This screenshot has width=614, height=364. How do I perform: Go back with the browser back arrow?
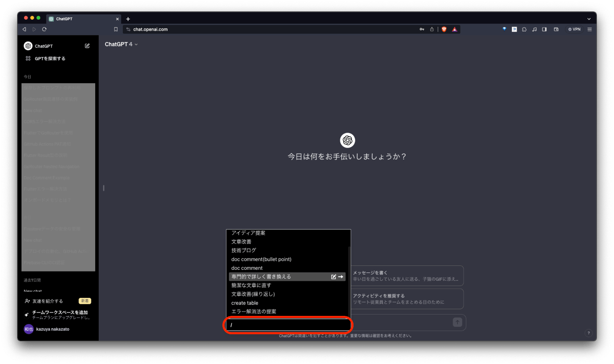tap(25, 29)
